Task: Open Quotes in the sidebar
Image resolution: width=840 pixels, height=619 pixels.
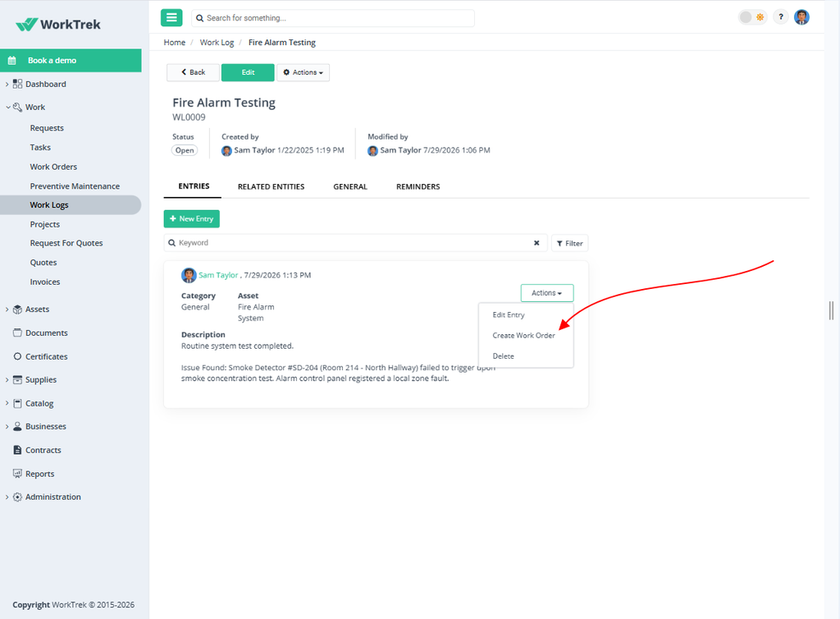Action: pos(43,263)
